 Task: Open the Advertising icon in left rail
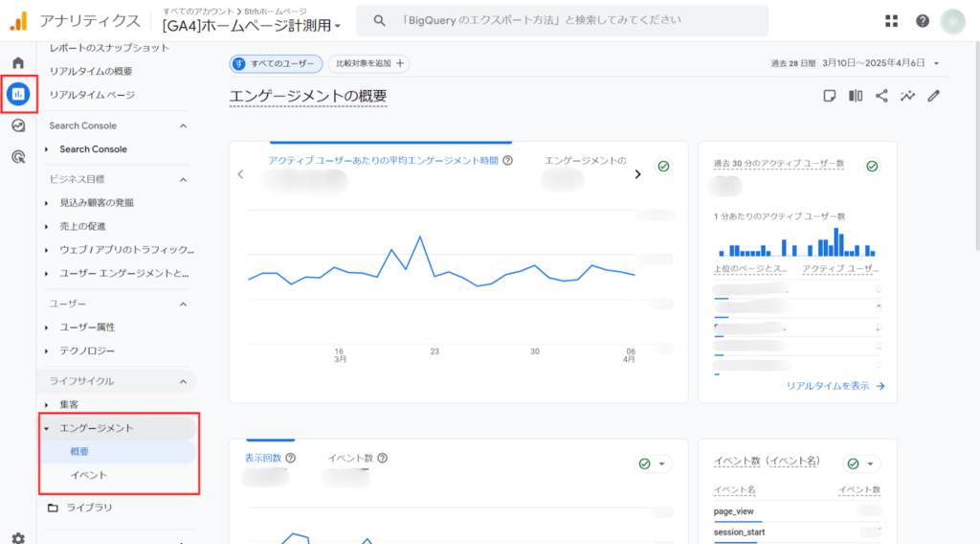(18, 157)
